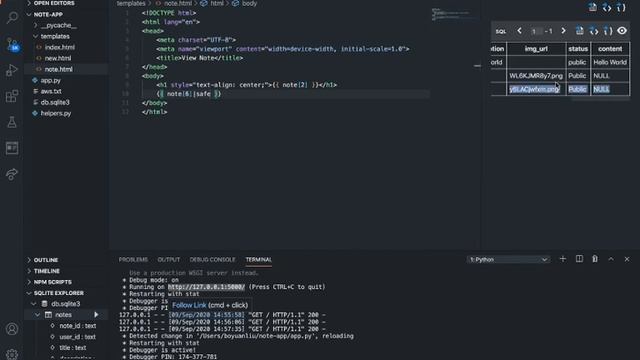Click the status column header
The height and width of the screenshot is (360, 640).
[x=578, y=49]
